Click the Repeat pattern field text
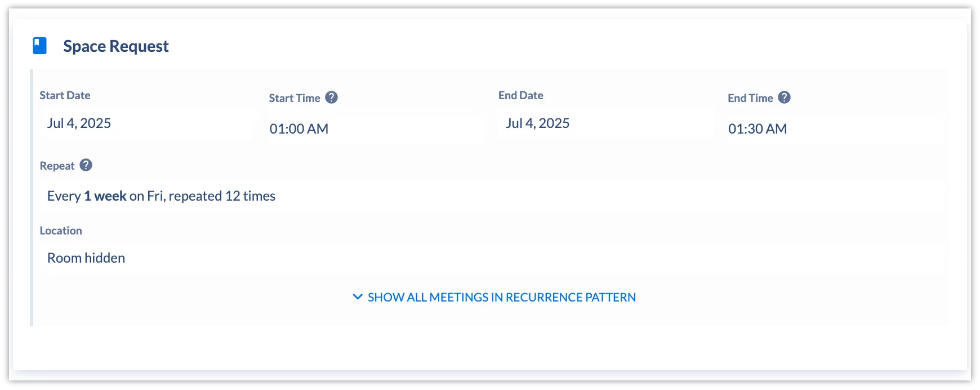The height and width of the screenshot is (390, 980). pyautogui.click(x=161, y=196)
